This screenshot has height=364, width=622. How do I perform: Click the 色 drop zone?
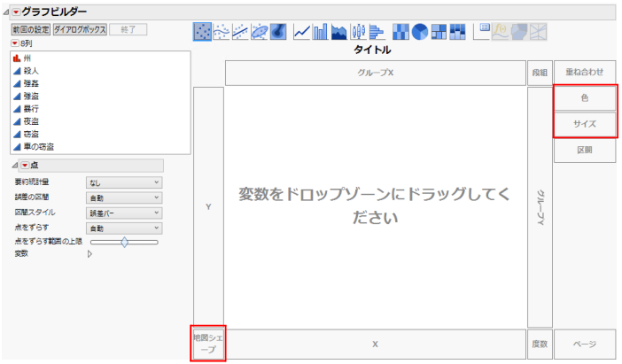click(x=585, y=98)
